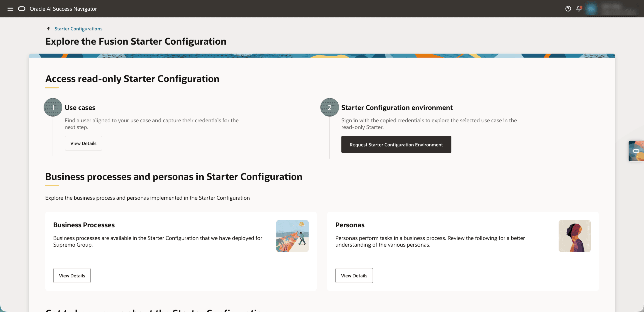Click Explore the Fusion Starter Configuration title
Screen dimensions: 644x312
pyautogui.click(x=136, y=41)
